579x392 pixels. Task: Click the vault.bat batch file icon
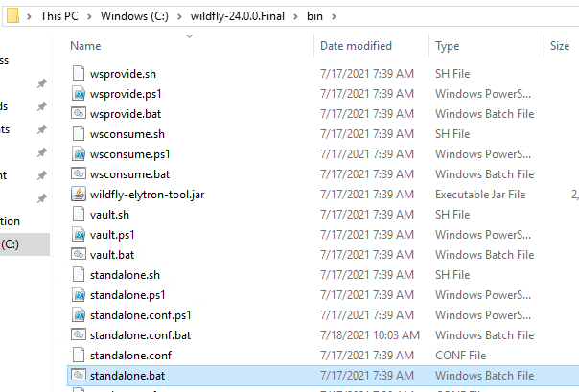point(79,254)
